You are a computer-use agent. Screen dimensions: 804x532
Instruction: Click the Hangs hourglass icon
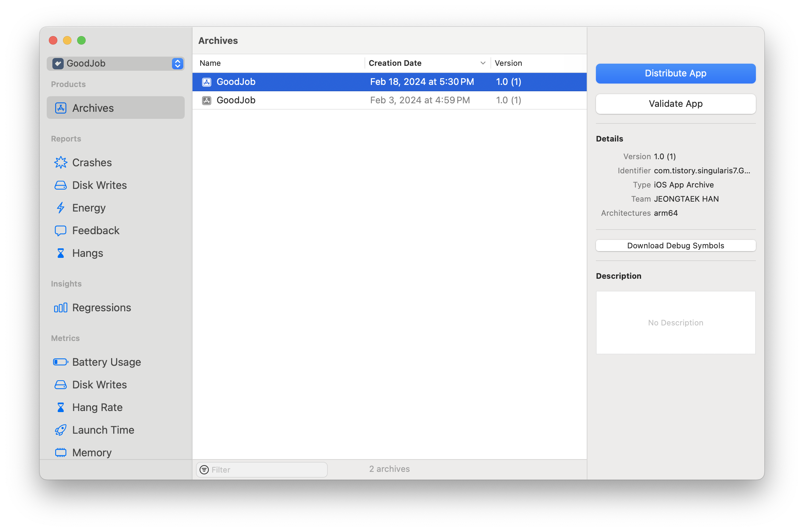61,253
